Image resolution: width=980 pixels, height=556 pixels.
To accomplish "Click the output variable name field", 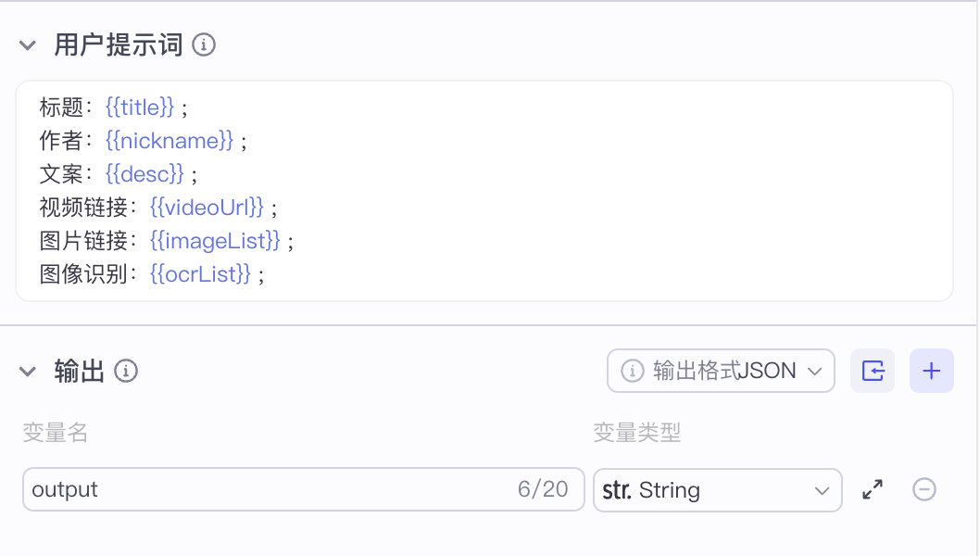I will coord(269,489).
